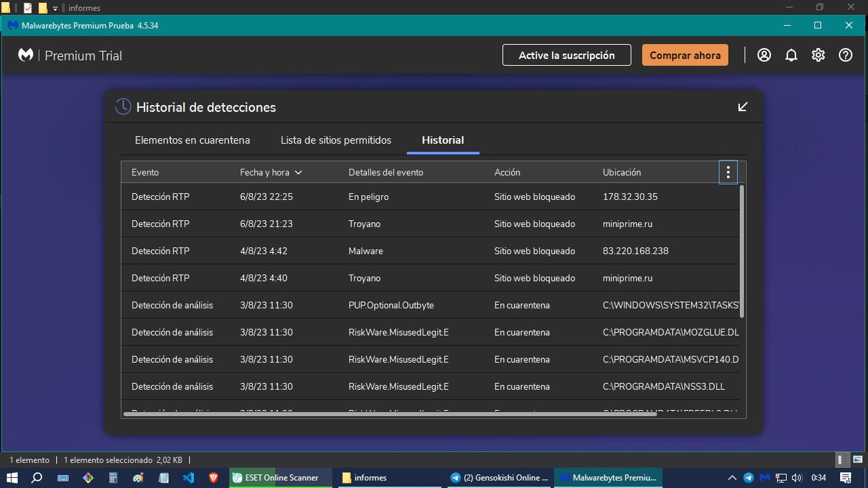Switch Explorer to details view
868x488 pixels.
click(x=842, y=460)
